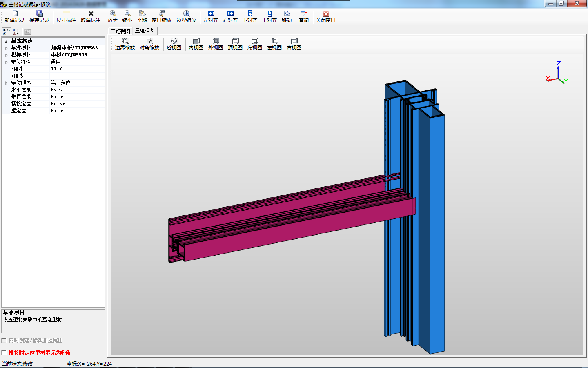Viewport: 588px width, 368px height.
Task: Collapse the 基本参数 category
Action: click(x=6, y=41)
